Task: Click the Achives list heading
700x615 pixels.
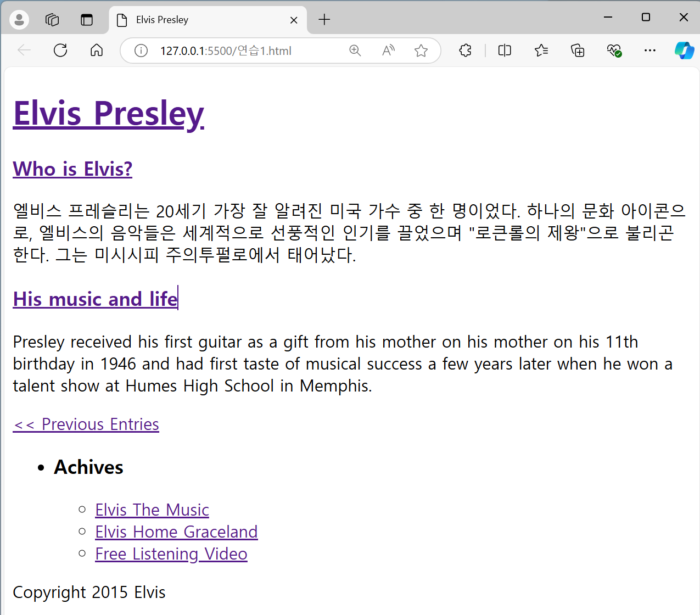Action: coord(88,467)
